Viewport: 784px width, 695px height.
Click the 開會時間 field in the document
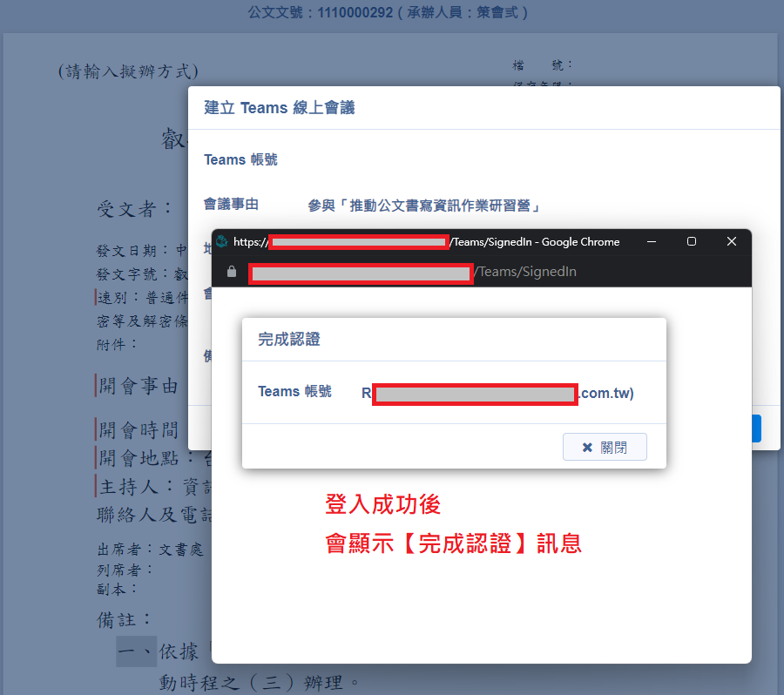138,429
